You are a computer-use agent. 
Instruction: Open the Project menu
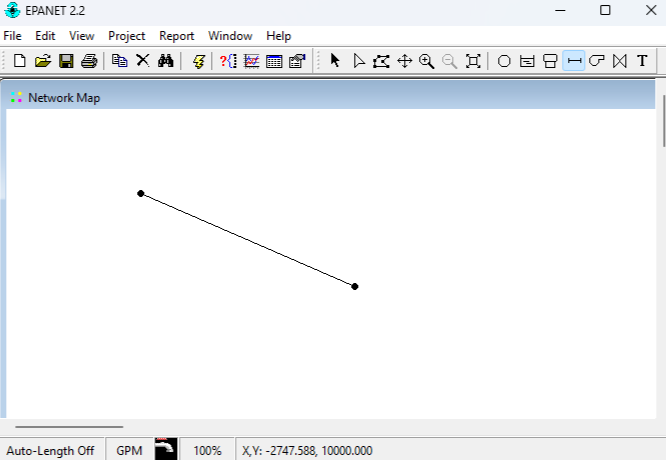click(x=127, y=35)
